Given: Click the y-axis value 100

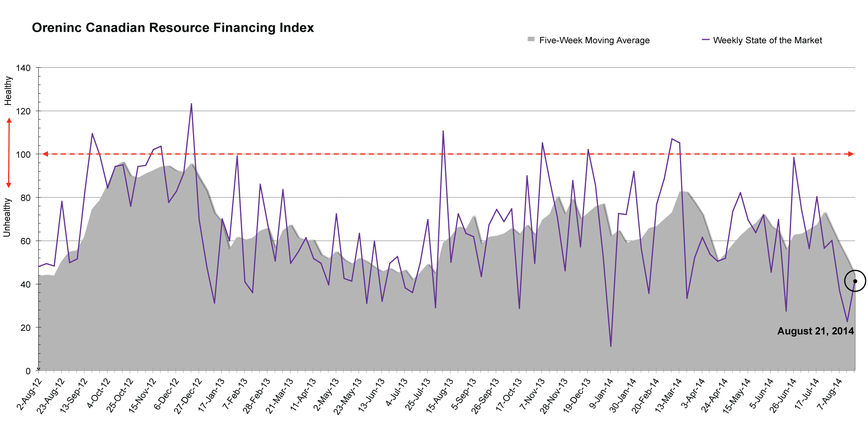Looking at the screenshot, I should click(23, 155).
